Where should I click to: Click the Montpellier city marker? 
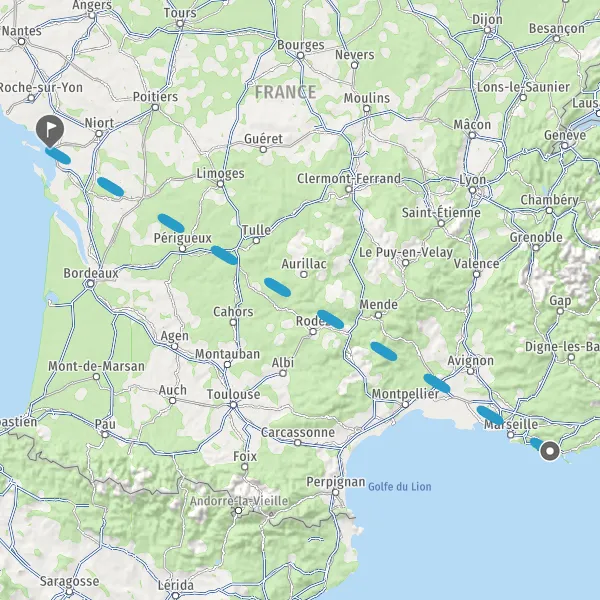(405, 404)
